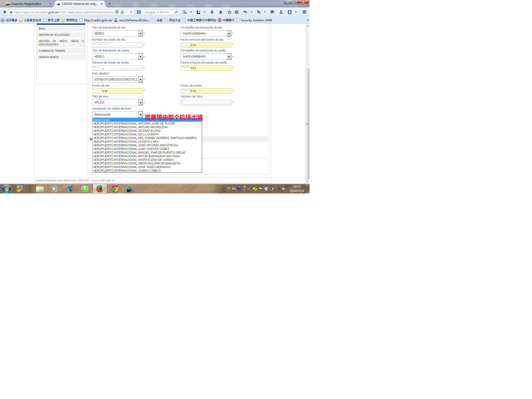Choose AEROPUERTO INTERNACIONAL JACINTO LARA option

point(147,142)
